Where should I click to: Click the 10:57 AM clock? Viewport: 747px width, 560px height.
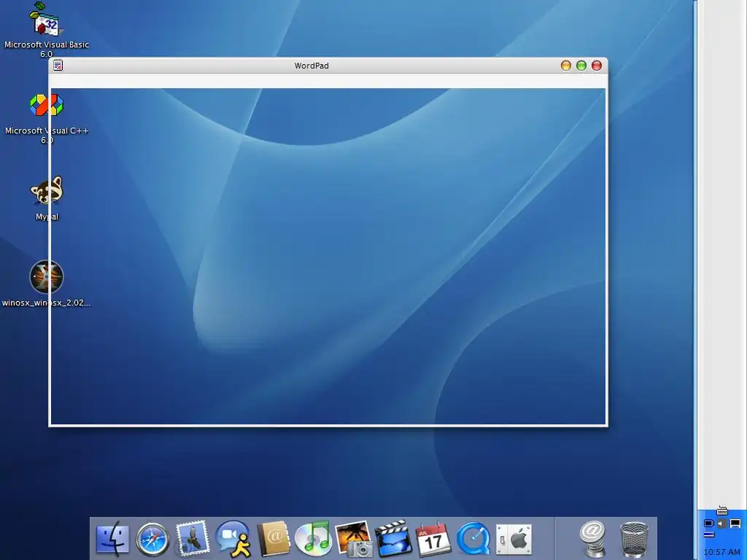pos(721,552)
